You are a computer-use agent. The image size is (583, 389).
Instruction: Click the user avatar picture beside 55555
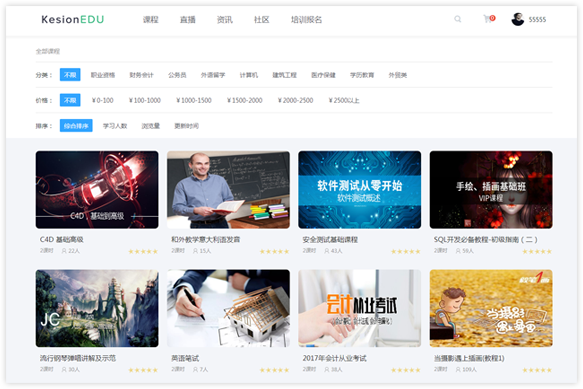click(x=518, y=19)
